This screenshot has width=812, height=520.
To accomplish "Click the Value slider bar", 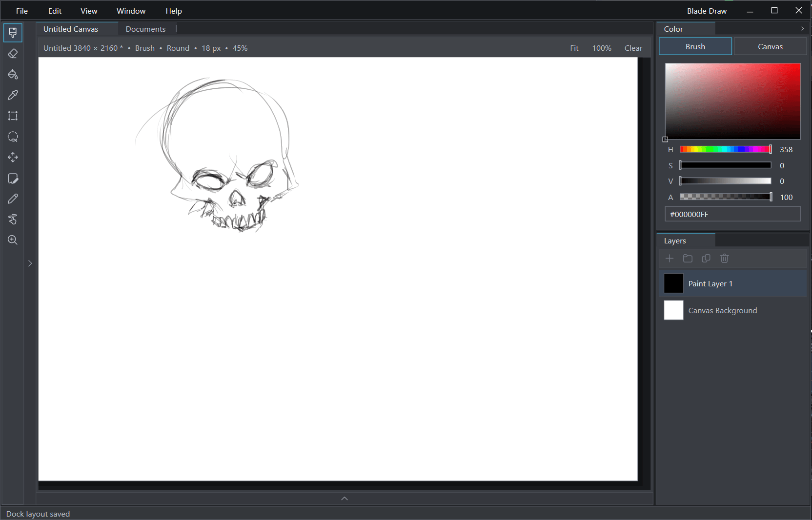I will pos(726,181).
